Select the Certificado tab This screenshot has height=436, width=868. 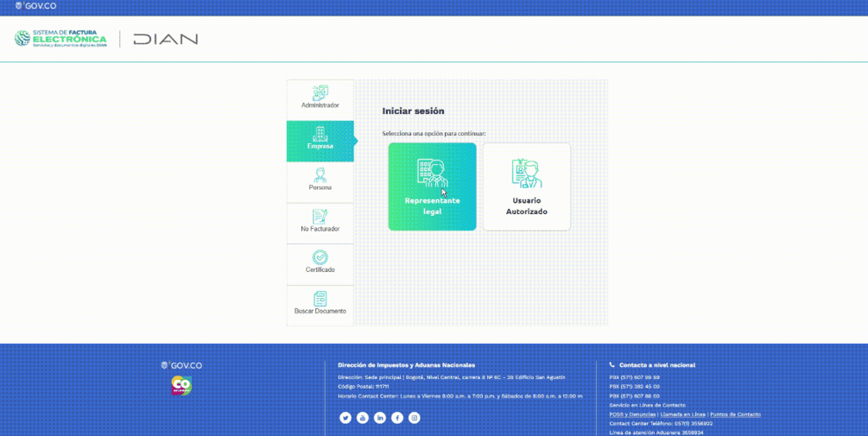pos(320,264)
